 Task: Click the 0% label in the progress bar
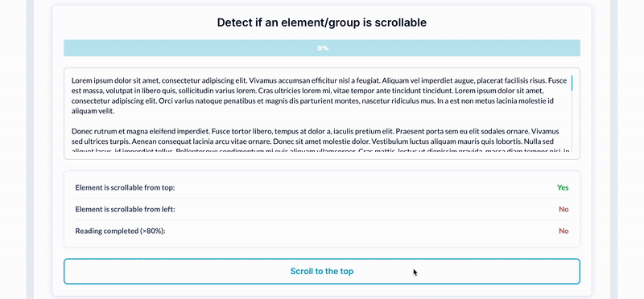(x=323, y=48)
